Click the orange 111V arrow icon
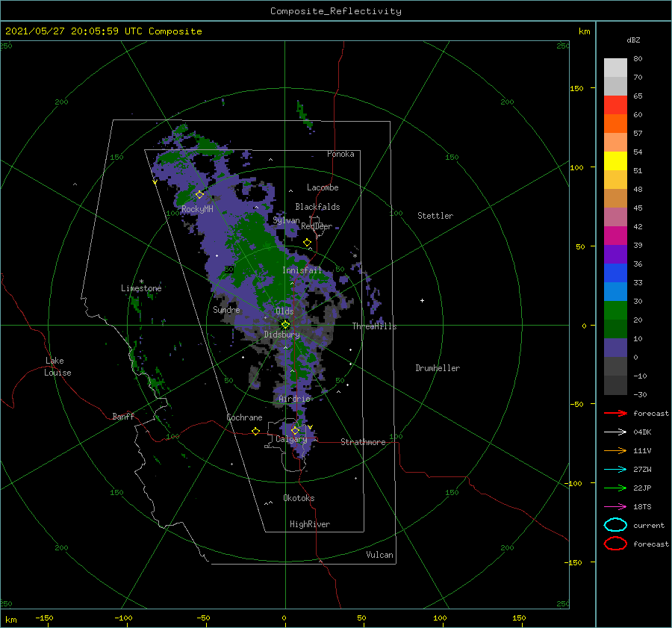The image size is (672, 628). [x=615, y=450]
